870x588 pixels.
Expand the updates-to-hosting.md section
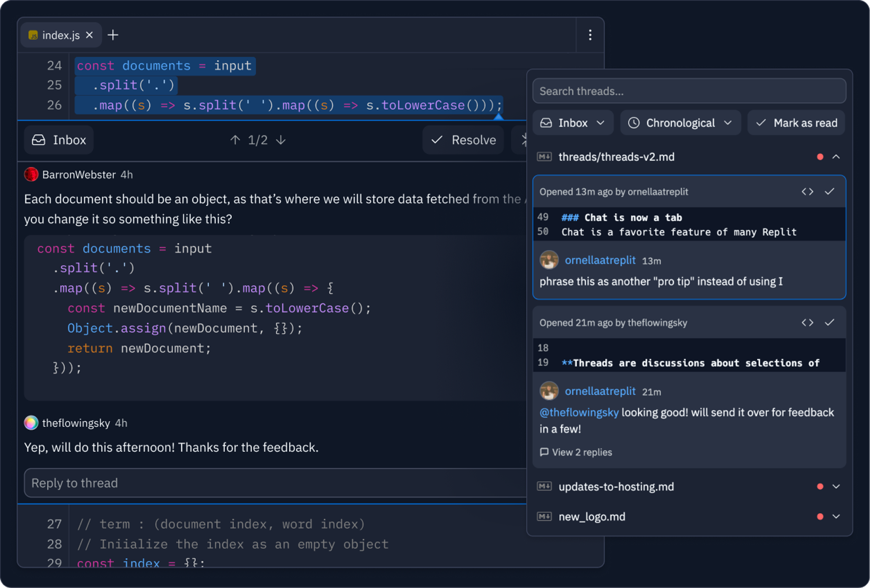[836, 486]
